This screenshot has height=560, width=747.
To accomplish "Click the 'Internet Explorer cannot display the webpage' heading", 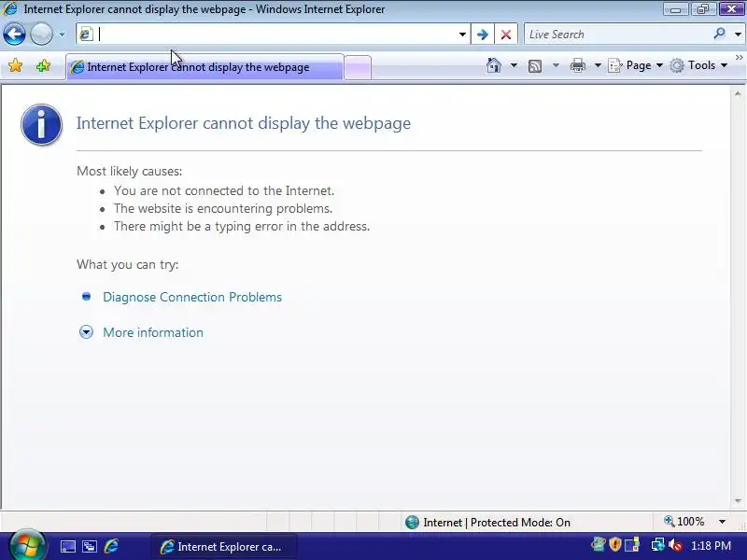I will coord(244,123).
